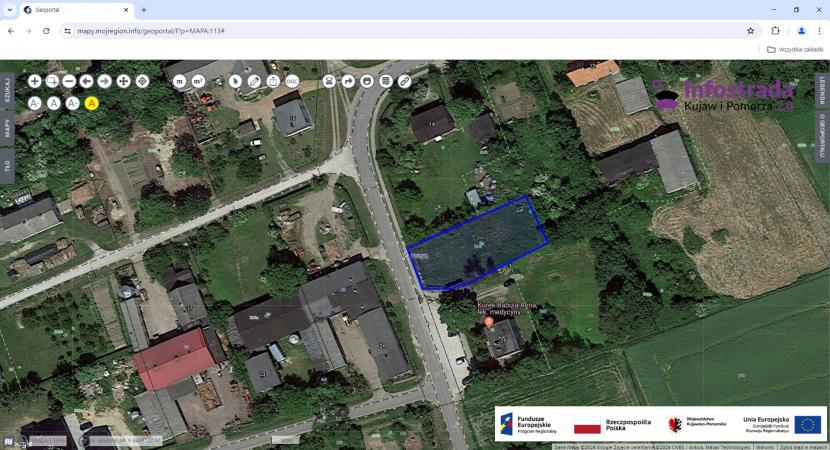This screenshot has height=450, width=830.
Task: Open the TŁO side tab
Action: click(7, 166)
